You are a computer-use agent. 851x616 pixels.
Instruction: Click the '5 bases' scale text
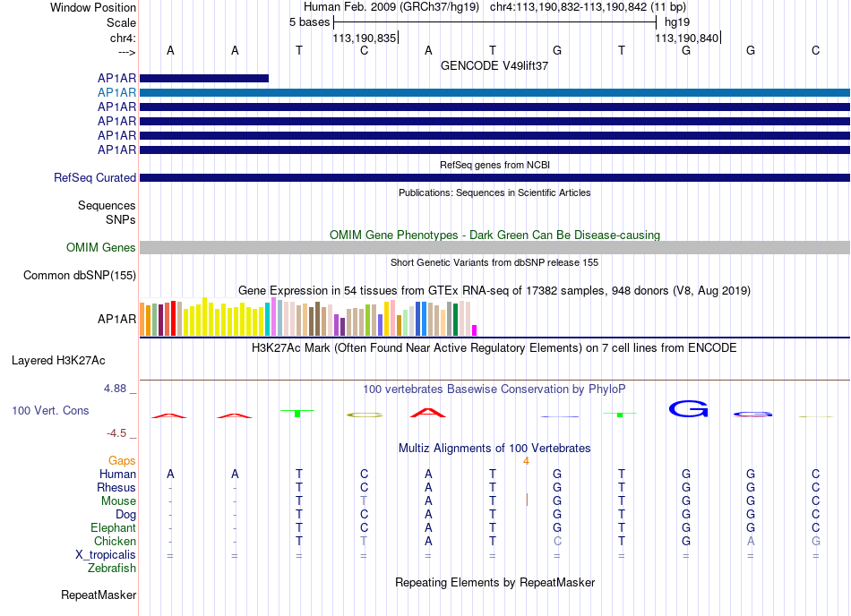[309, 22]
